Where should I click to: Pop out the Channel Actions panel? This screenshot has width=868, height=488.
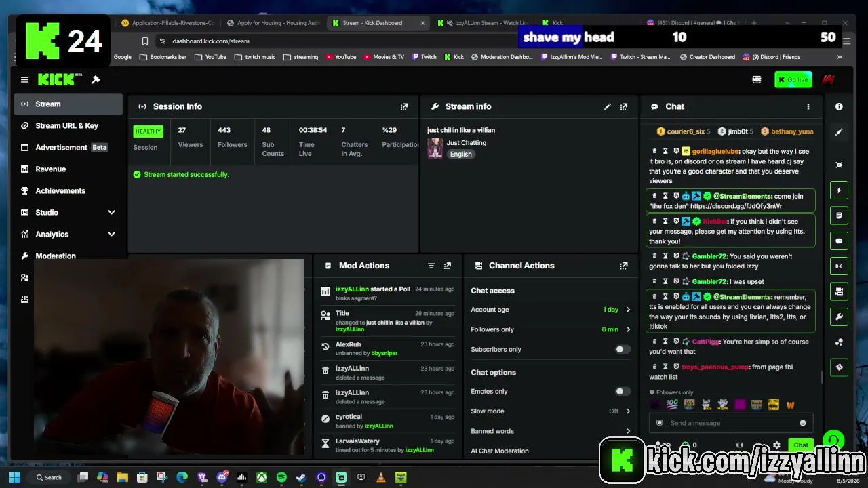624,266
